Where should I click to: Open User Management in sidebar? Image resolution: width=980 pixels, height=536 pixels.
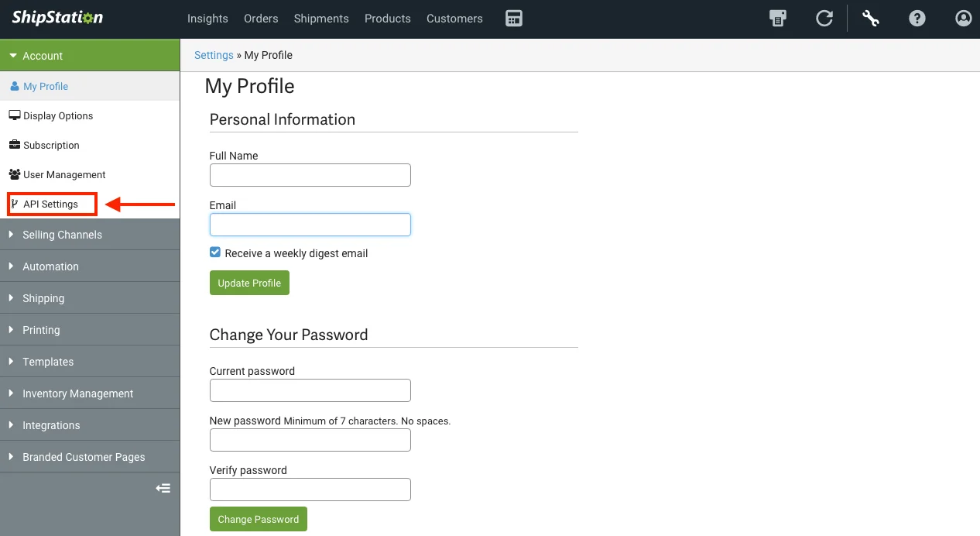click(x=90, y=174)
